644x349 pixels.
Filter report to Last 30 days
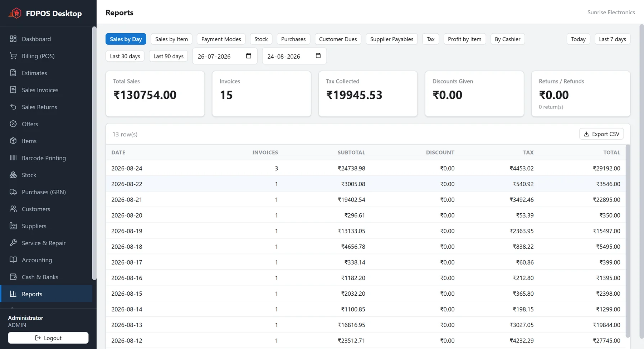[x=125, y=56]
